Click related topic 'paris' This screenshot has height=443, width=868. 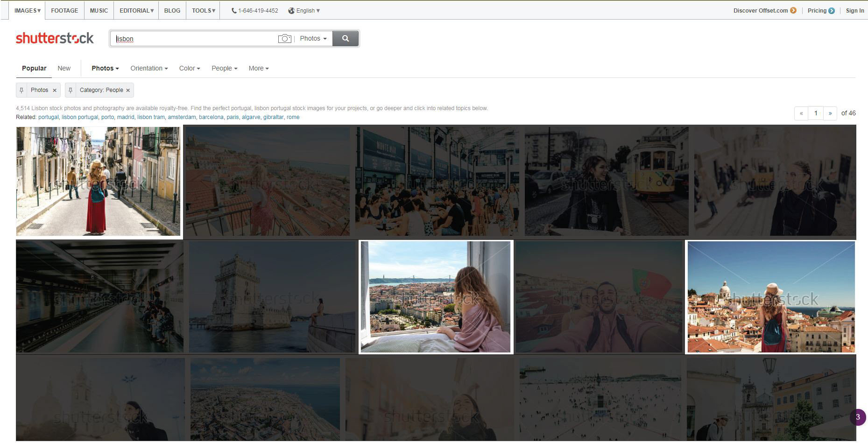[233, 117]
